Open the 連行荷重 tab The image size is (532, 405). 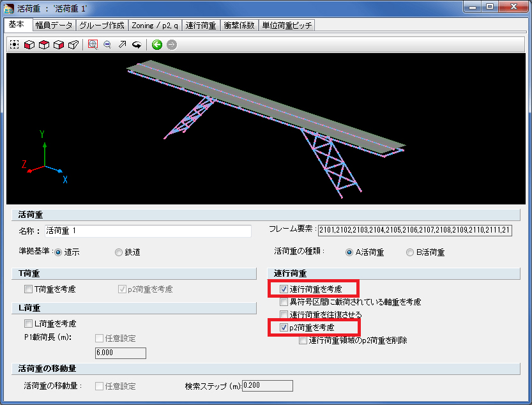(x=201, y=26)
